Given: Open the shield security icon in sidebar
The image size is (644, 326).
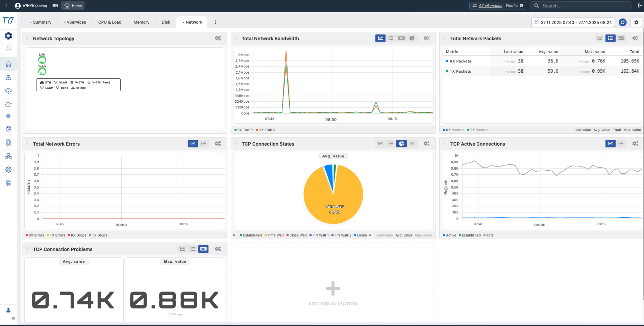Looking at the screenshot, I should [8, 91].
